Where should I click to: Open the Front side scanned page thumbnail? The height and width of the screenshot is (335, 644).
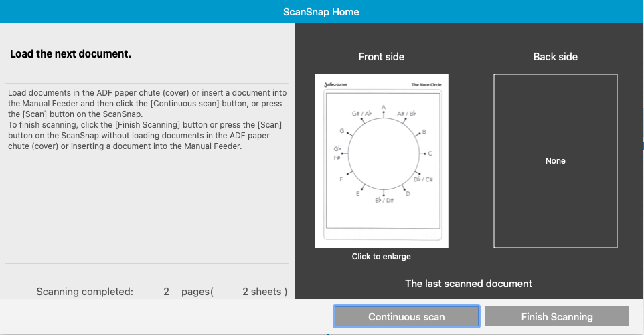[381, 160]
